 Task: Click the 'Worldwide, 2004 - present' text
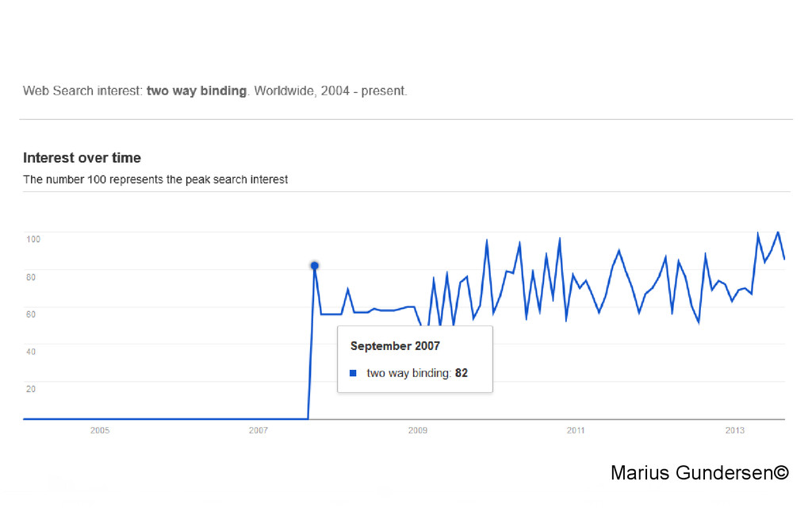pos(331,90)
